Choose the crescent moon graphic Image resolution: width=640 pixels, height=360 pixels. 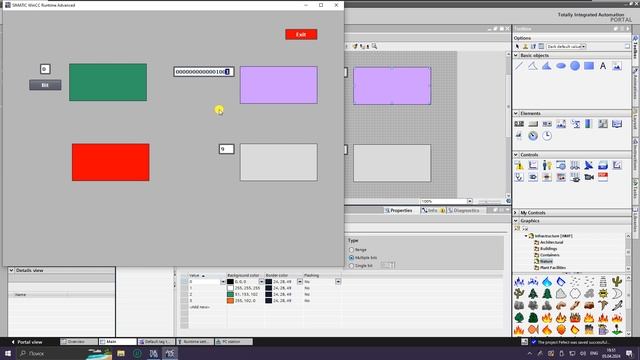(x=617, y=293)
